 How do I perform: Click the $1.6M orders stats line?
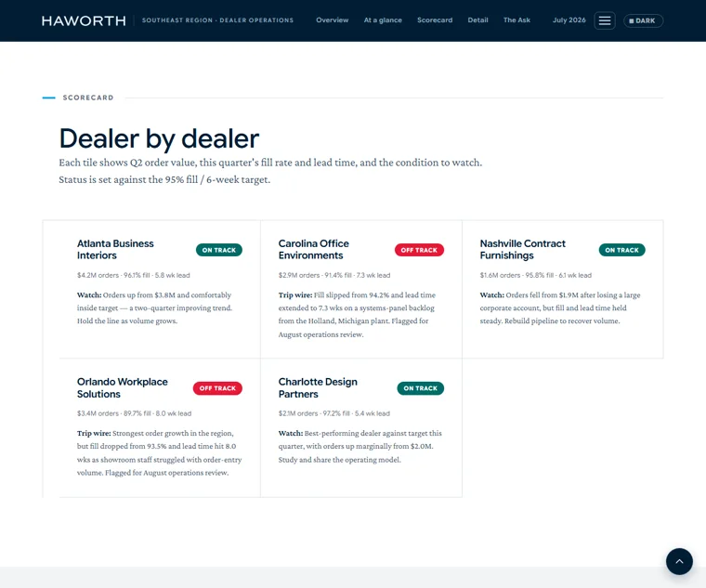[536, 275]
